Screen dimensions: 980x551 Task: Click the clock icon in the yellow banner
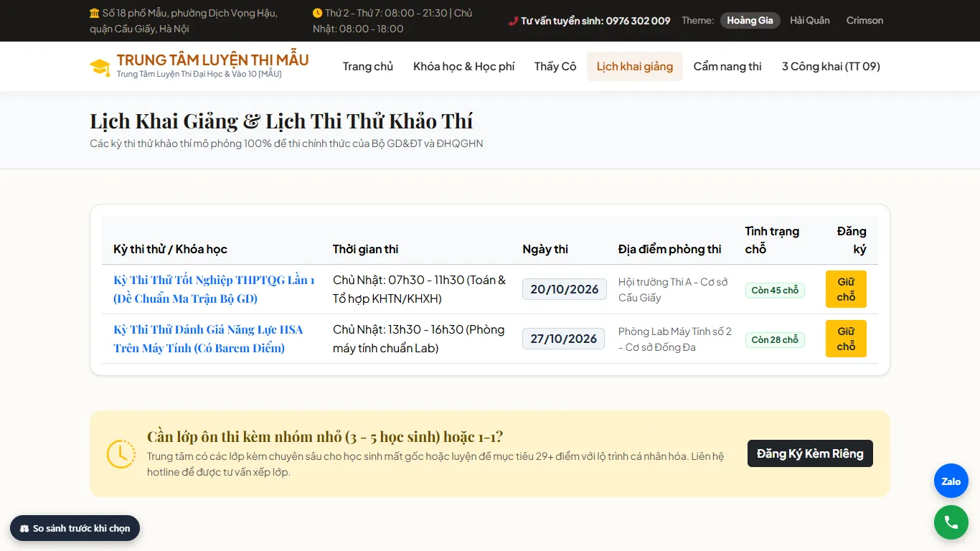[x=121, y=453]
